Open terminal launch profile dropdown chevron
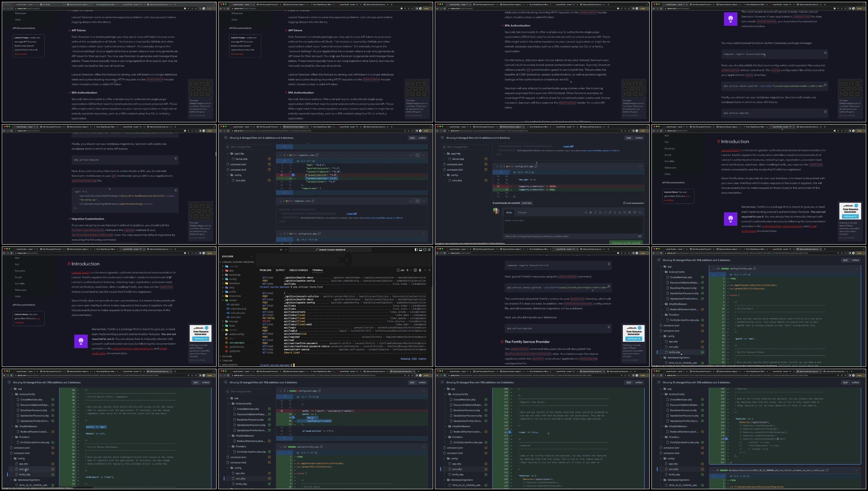The height and width of the screenshot is (491, 868). 411,270
